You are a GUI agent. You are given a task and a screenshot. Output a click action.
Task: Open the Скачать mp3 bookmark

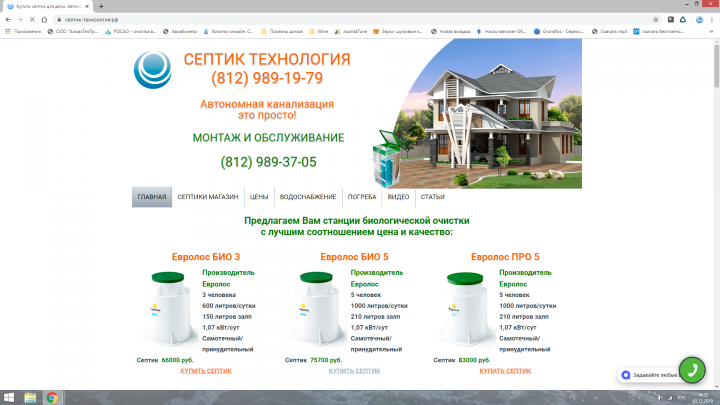coord(609,32)
